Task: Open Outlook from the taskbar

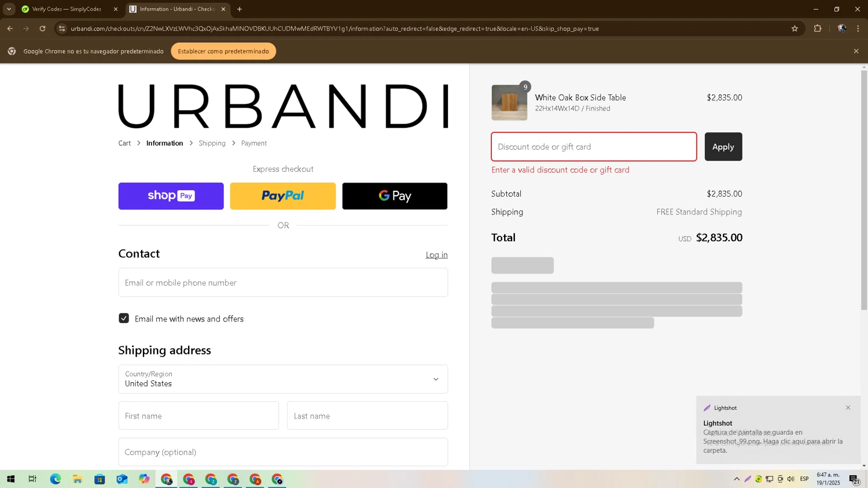Action: pyautogui.click(x=122, y=479)
